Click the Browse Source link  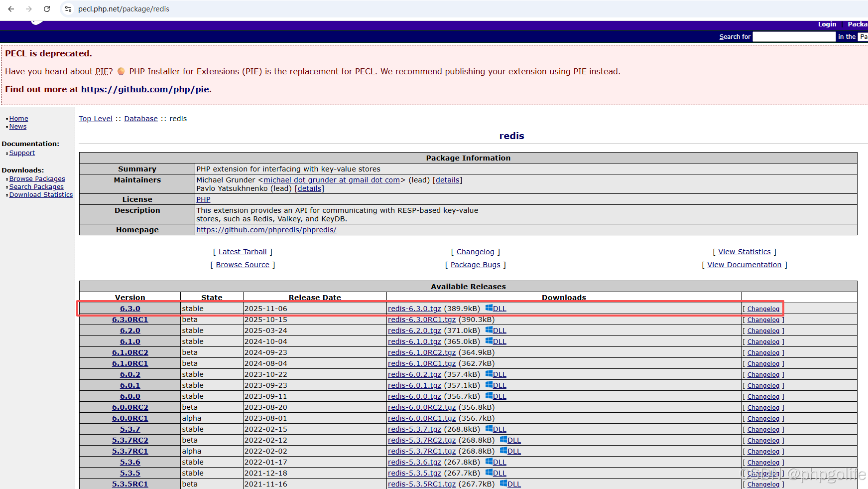(243, 265)
